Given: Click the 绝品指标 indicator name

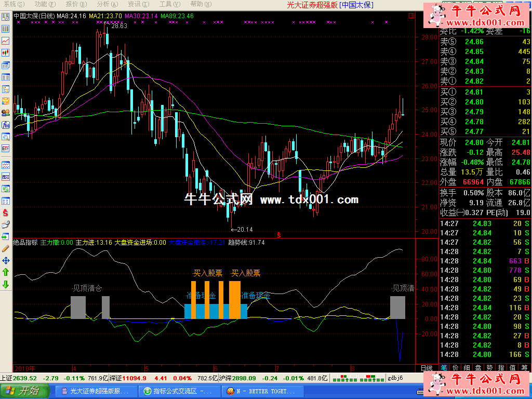Looking at the screenshot, I should [25, 243].
